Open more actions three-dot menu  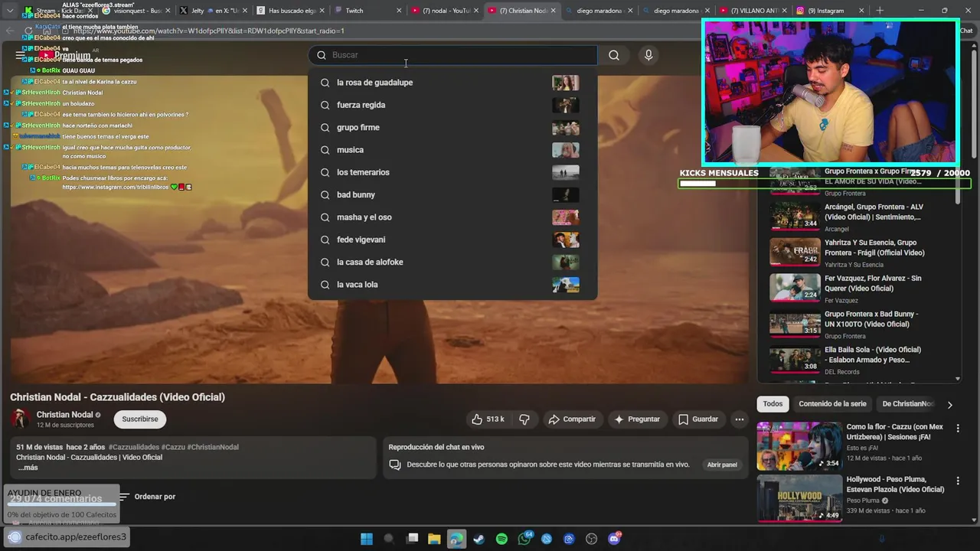(739, 419)
